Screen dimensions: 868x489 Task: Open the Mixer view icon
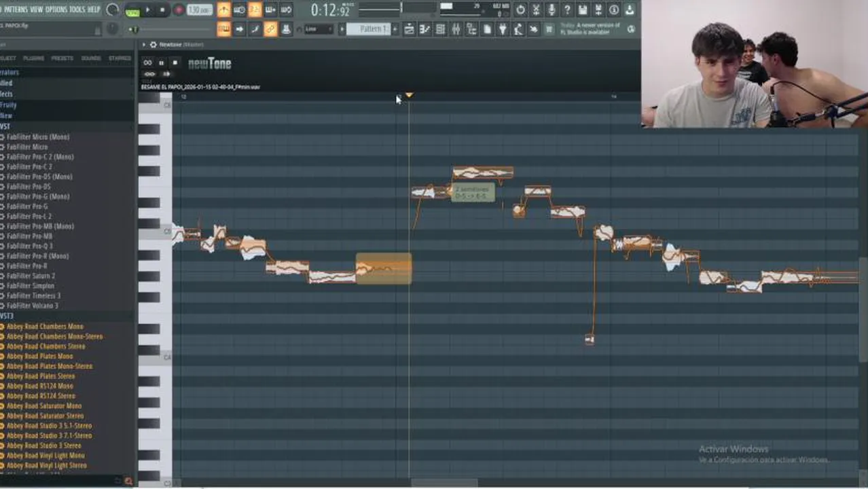pos(456,29)
